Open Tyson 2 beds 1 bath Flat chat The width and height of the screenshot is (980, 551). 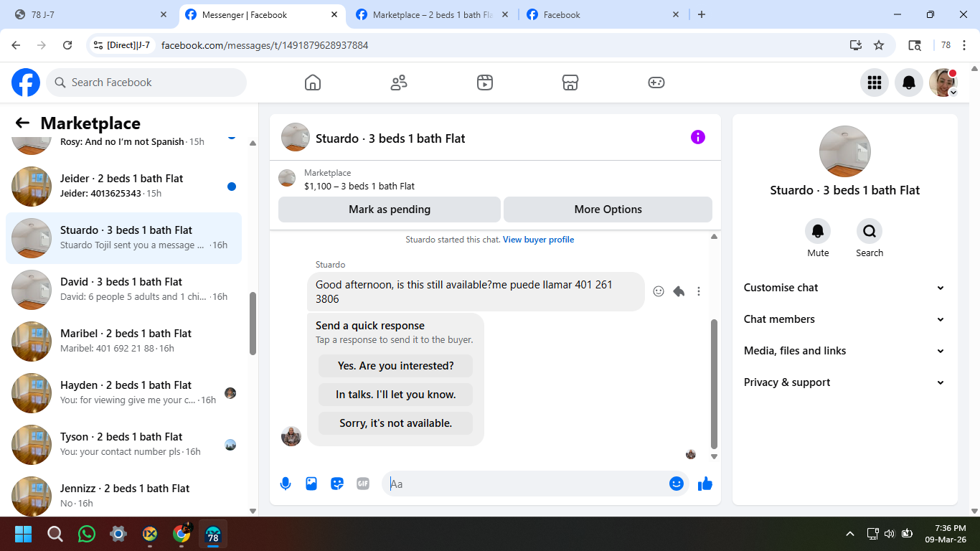123,445
